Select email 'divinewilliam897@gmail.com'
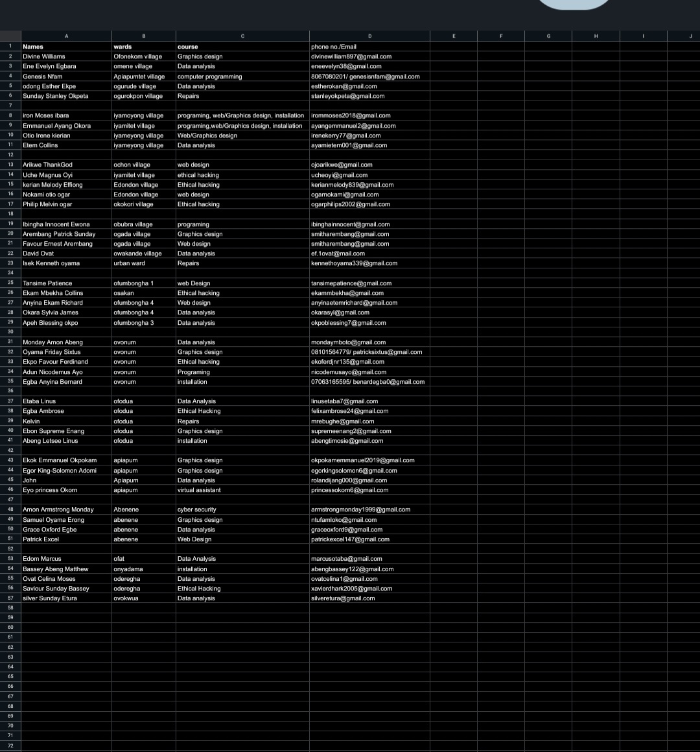This screenshot has width=700, height=752. 369,56
